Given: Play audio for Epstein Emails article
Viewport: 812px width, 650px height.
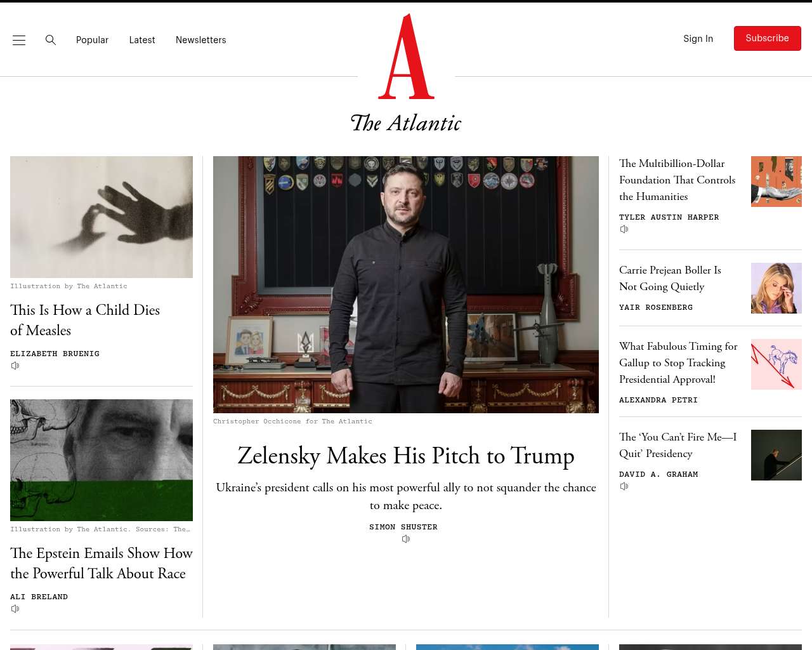Looking at the screenshot, I should [x=15, y=609].
